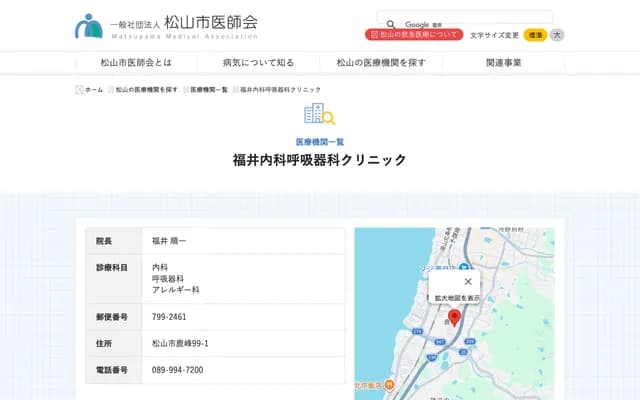Image resolution: width=640 pixels, height=400 pixels.
Task: Click the 院長 row label
Action: (x=104, y=241)
